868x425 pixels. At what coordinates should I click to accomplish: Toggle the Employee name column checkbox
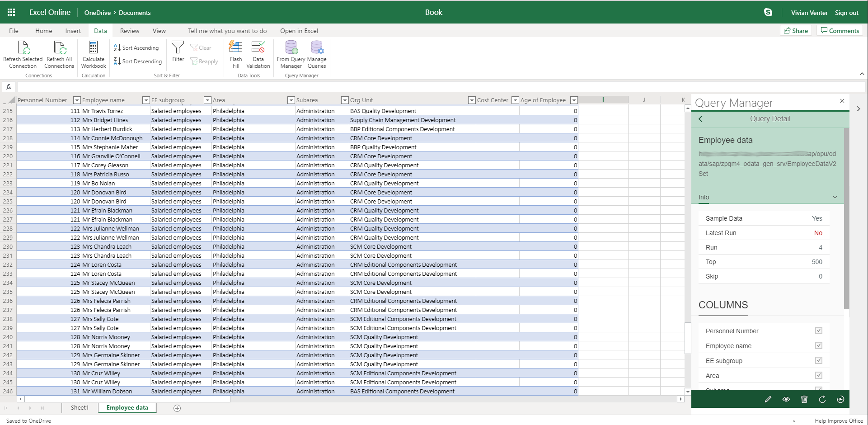point(819,345)
